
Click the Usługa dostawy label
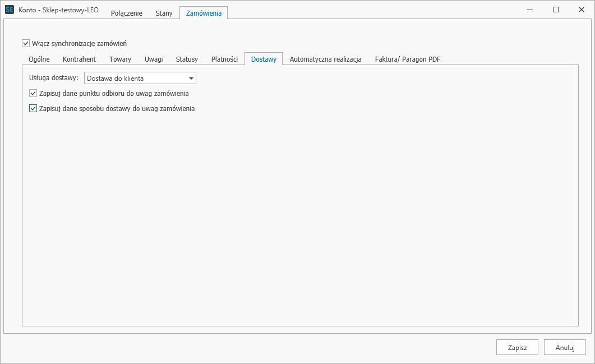point(53,78)
